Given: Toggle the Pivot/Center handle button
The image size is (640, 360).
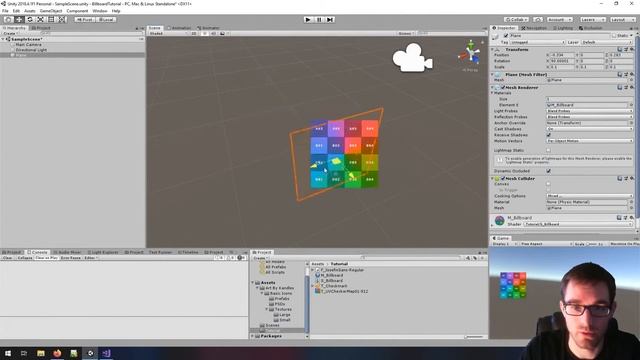Looking at the screenshot, I should pyautogui.click(x=84, y=19).
